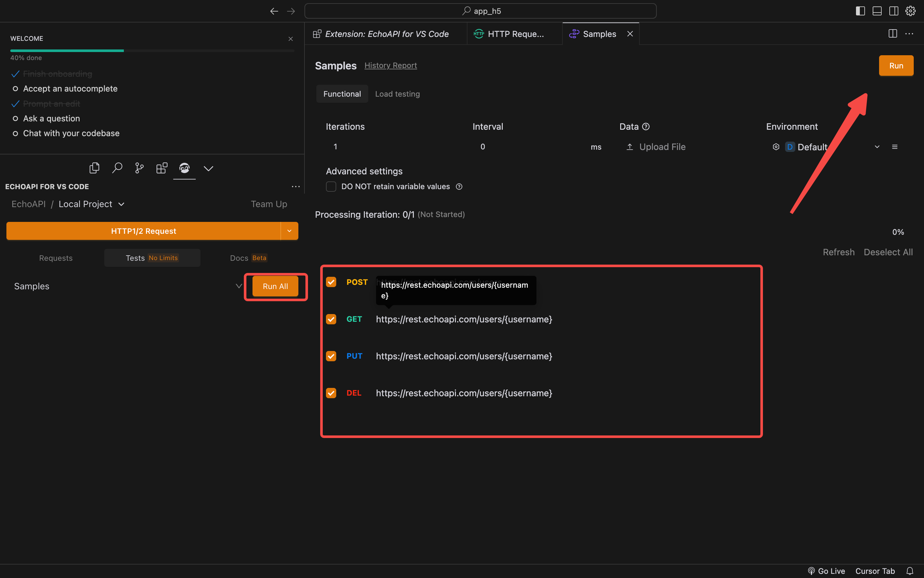
Task: Open Source Control branch icon
Action: click(139, 168)
